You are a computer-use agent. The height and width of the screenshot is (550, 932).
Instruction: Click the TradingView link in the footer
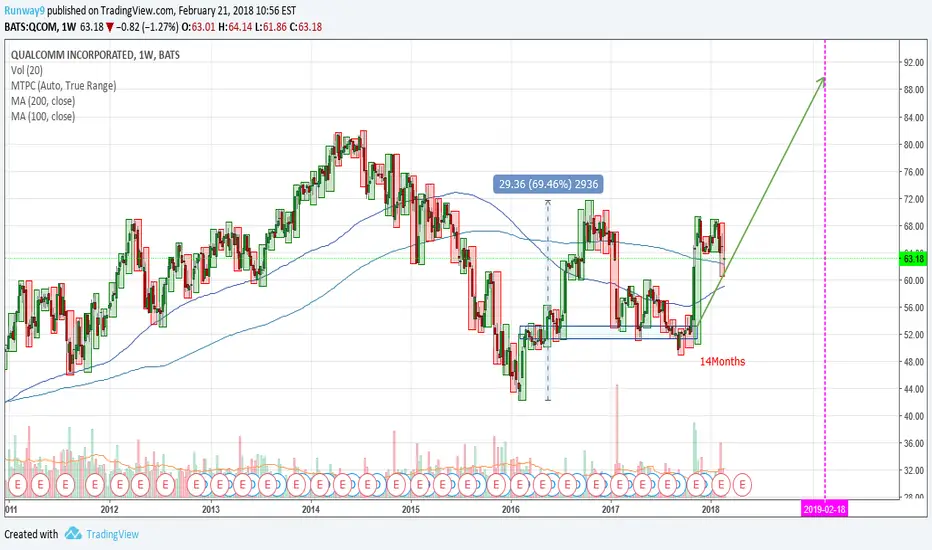tap(112, 534)
